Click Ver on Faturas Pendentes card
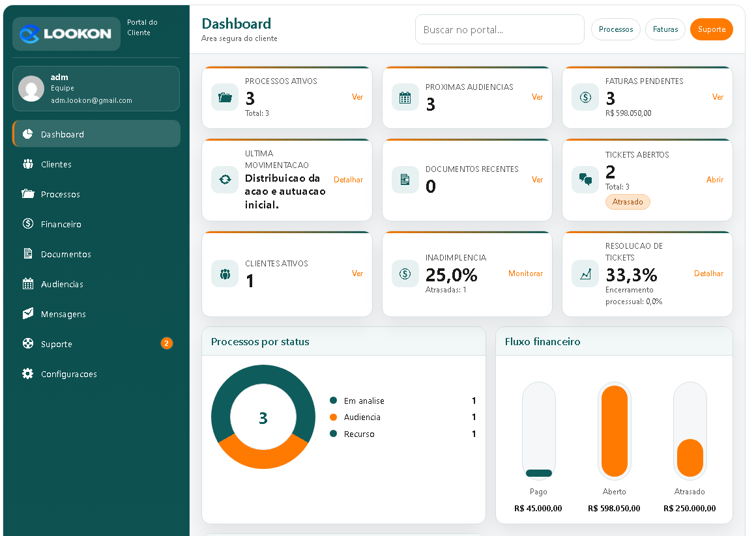This screenshot has width=756, height=536. [718, 96]
